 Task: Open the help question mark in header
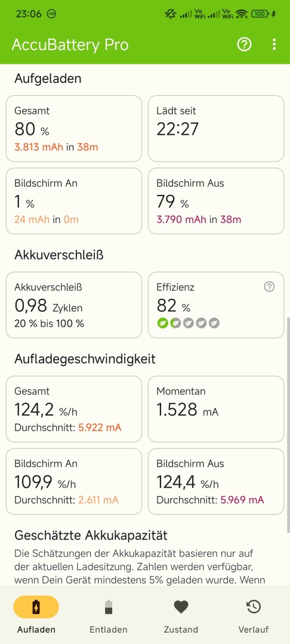[x=244, y=44]
